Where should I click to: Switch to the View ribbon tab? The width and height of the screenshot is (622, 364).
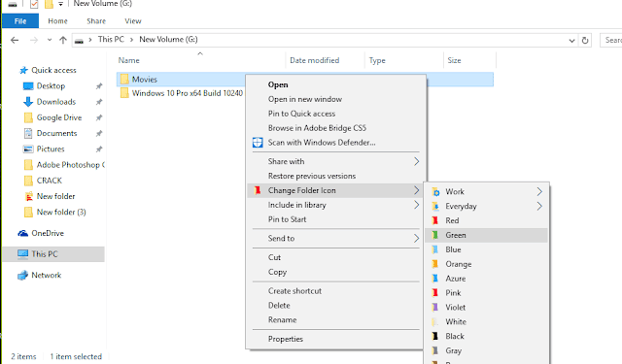tap(133, 21)
